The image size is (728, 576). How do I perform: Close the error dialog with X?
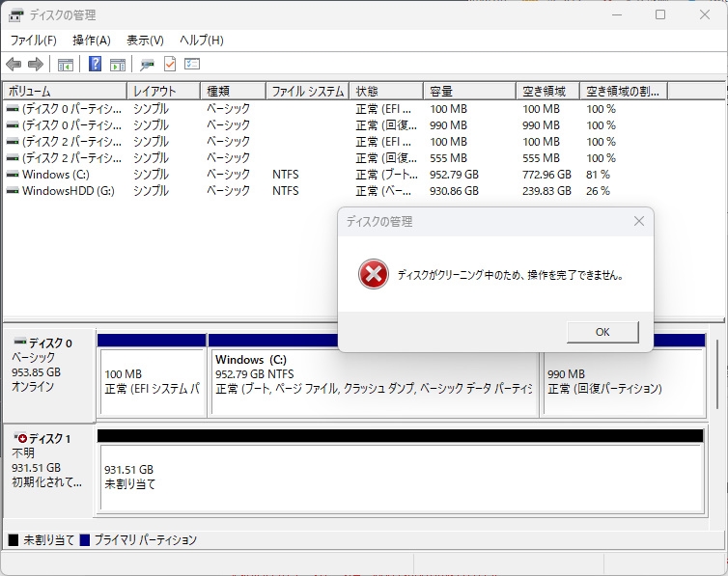coord(639,221)
